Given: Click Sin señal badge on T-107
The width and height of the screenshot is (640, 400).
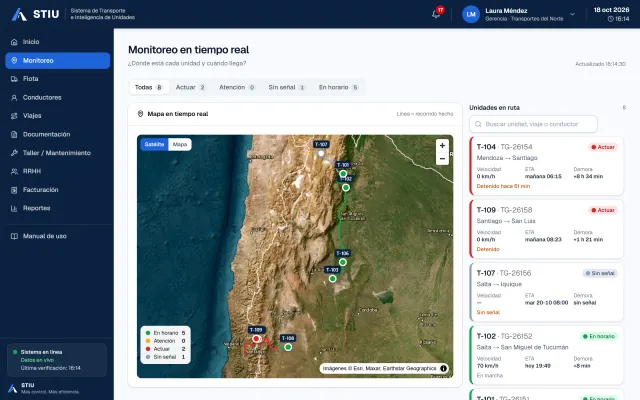Looking at the screenshot, I should [600, 273].
